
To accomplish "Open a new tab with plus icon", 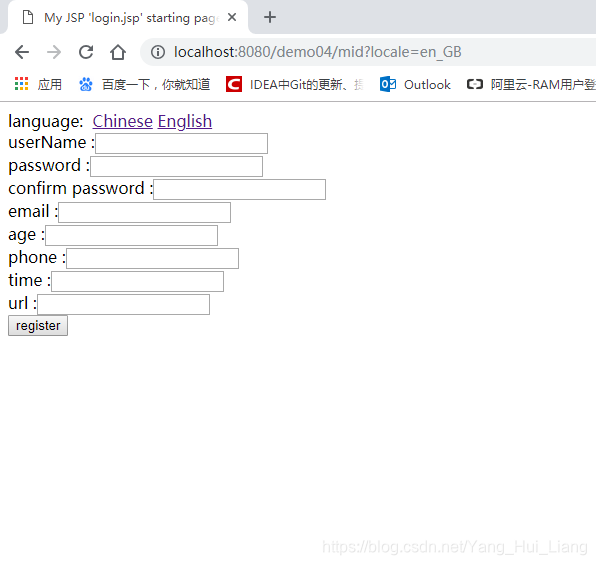I will (x=270, y=17).
